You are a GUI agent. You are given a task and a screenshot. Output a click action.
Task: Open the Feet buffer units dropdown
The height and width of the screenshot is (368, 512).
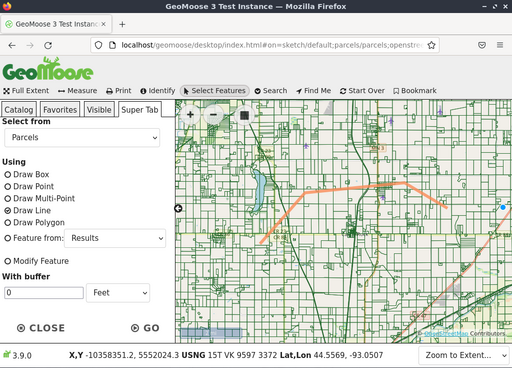tap(118, 293)
